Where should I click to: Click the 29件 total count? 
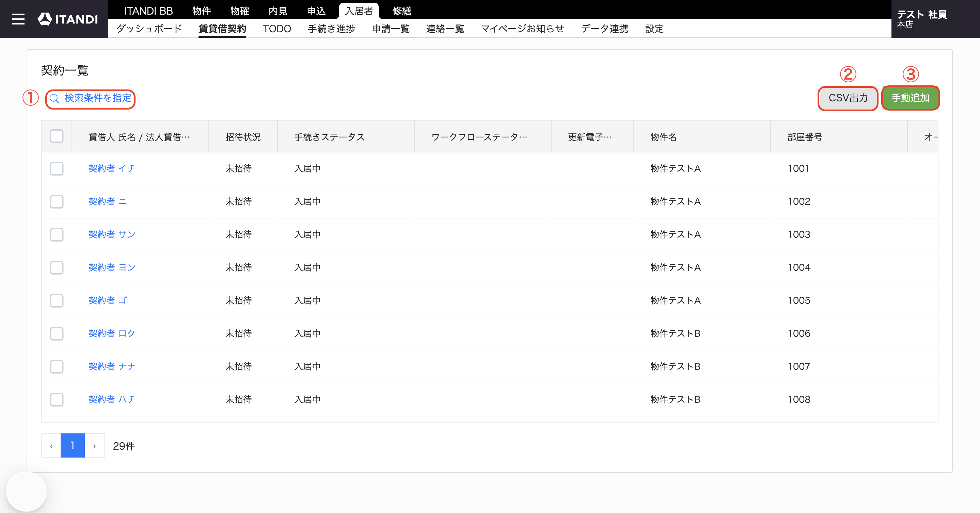coord(124,446)
